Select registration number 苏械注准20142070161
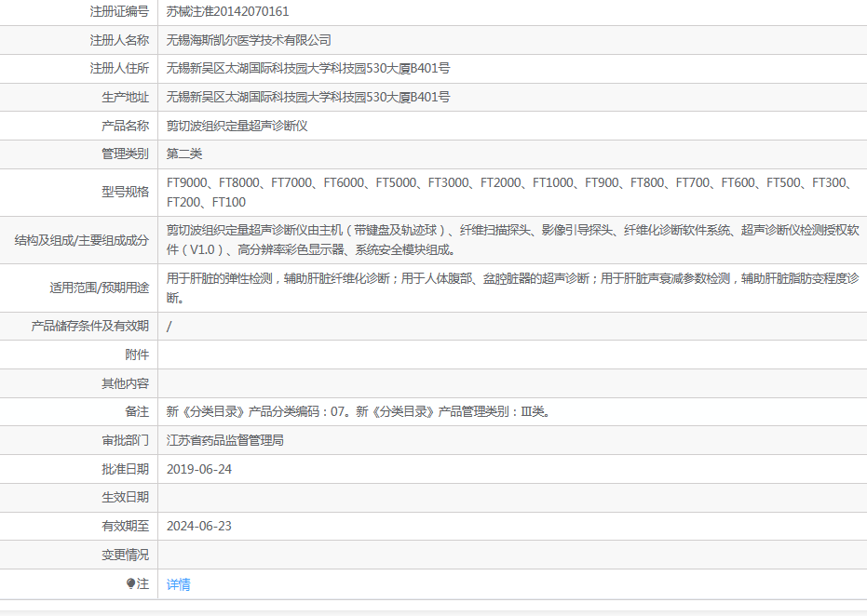The image size is (867, 616). [x=228, y=11]
